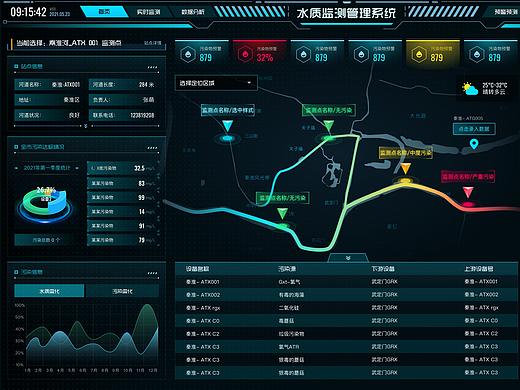This screenshot has width=520, height=390.
Task: Click the 秦淮-ATX001 river name field
Action: 49,85
